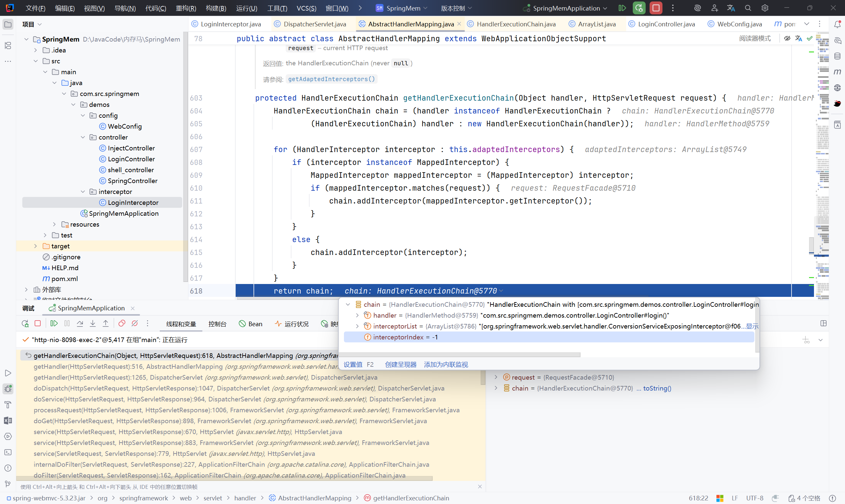Open the 运行(U) menu
The width and height of the screenshot is (845, 504).
(246, 8)
